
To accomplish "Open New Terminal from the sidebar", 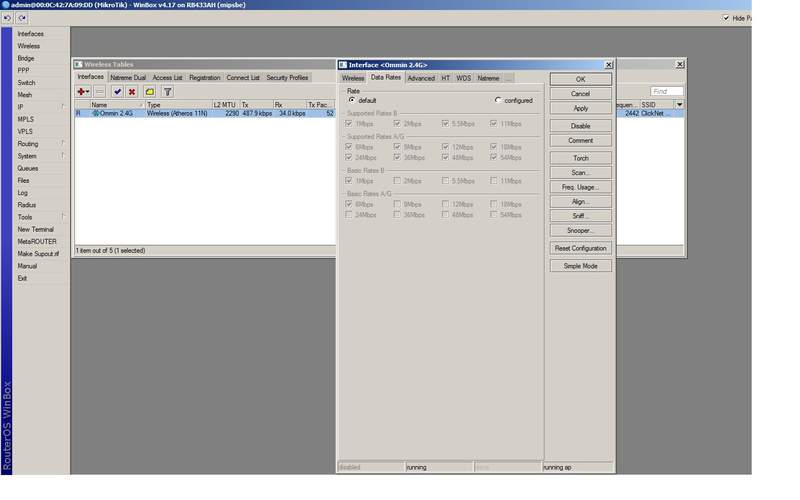I will click(35, 230).
